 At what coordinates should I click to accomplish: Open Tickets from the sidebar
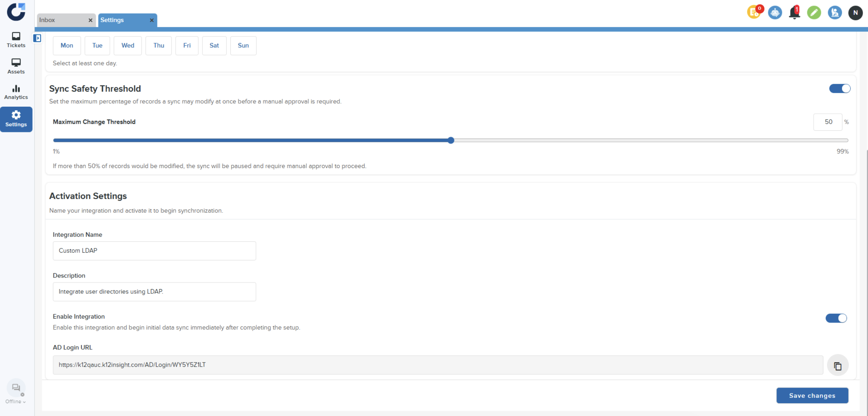pyautogui.click(x=16, y=40)
